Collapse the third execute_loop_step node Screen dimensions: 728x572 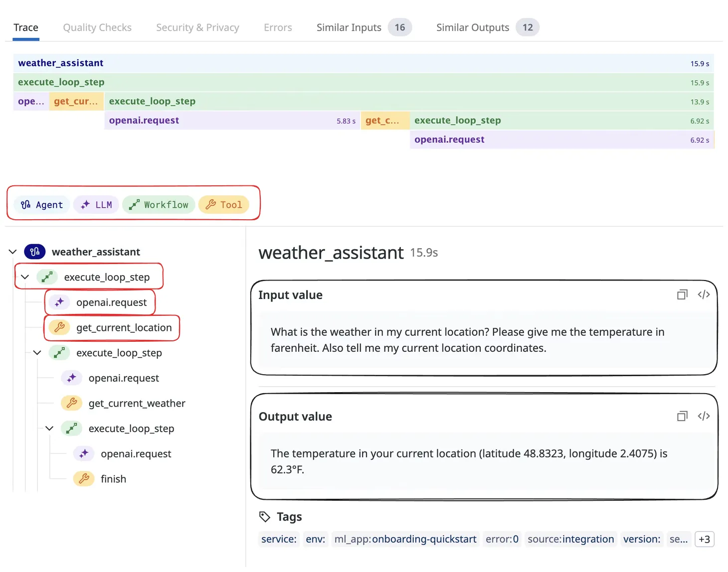point(49,429)
